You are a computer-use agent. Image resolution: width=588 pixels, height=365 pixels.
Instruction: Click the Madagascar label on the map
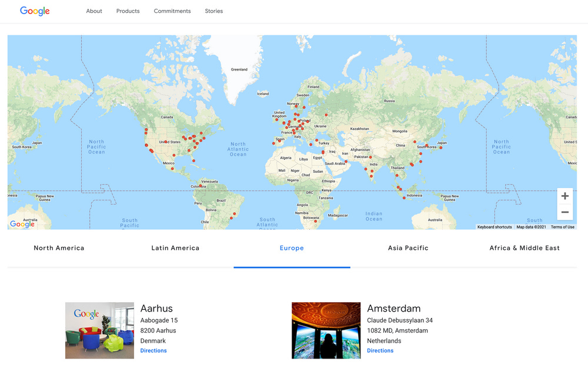(338, 216)
